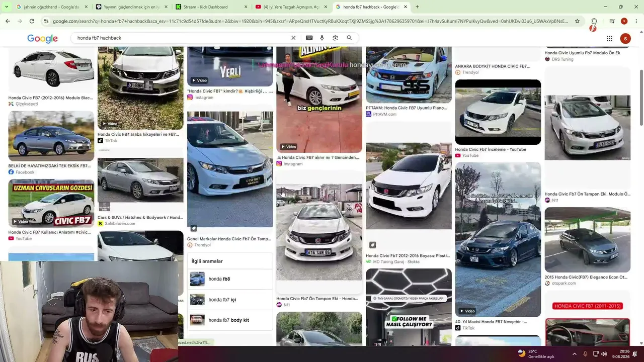Open a new browser tab

417,7
